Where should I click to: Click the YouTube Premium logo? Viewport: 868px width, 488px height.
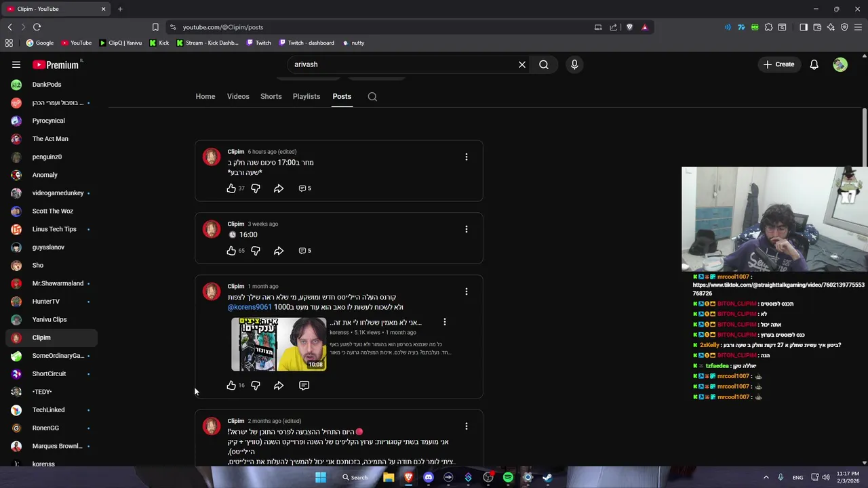tap(56, 64)
